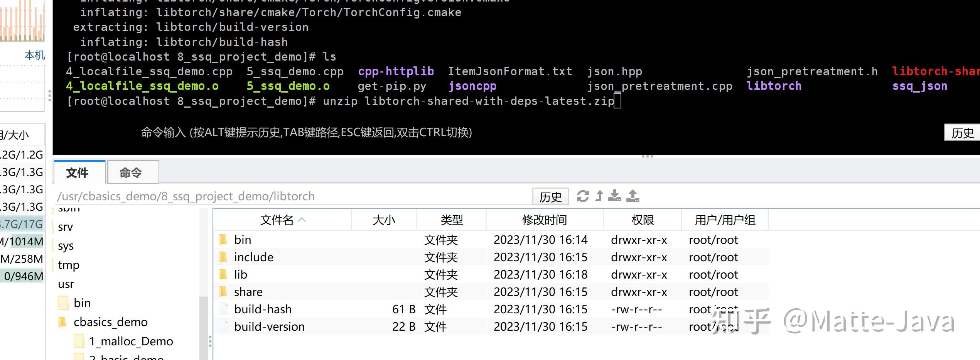Open the bin folder icon in file list

coord(223,240)
